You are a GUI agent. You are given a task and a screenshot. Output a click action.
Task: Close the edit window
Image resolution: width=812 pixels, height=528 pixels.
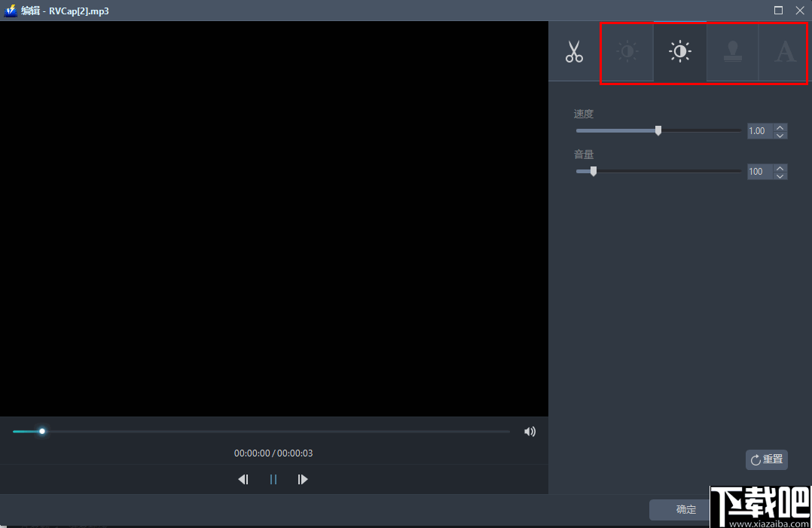800,11
